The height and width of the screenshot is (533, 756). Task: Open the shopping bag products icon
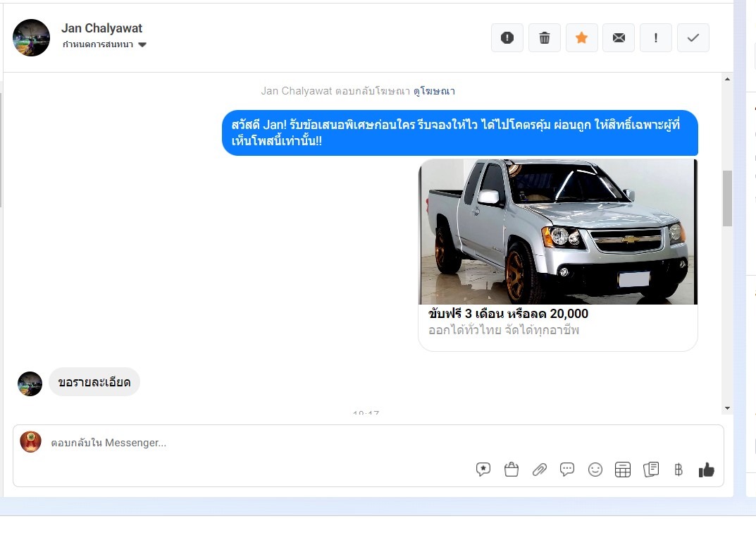[x=511, y=470]
